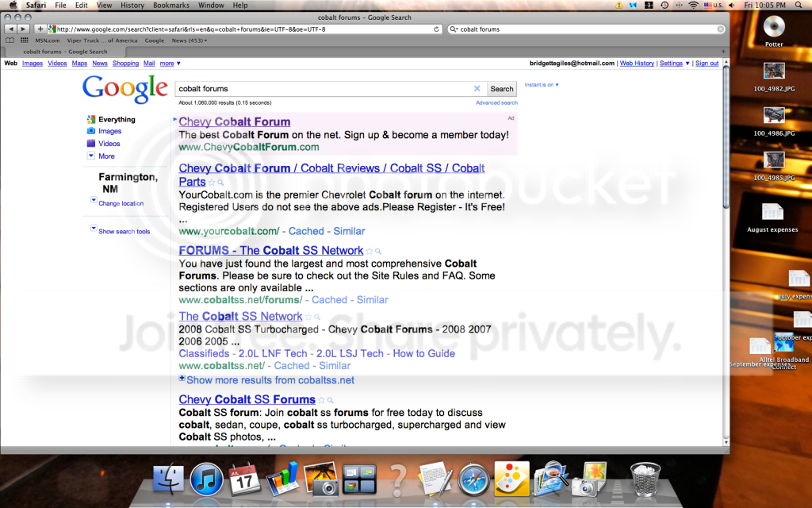Open Safari compass icon in Dock
Screen dimensions: 812x508
(473, 480)
